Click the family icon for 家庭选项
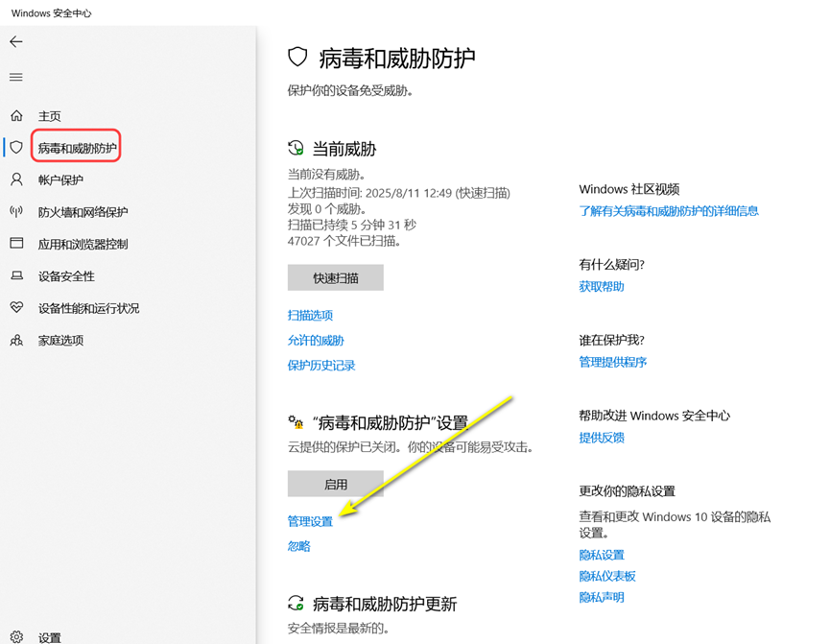Screen dimensions: 830x644 coord(17,340)
